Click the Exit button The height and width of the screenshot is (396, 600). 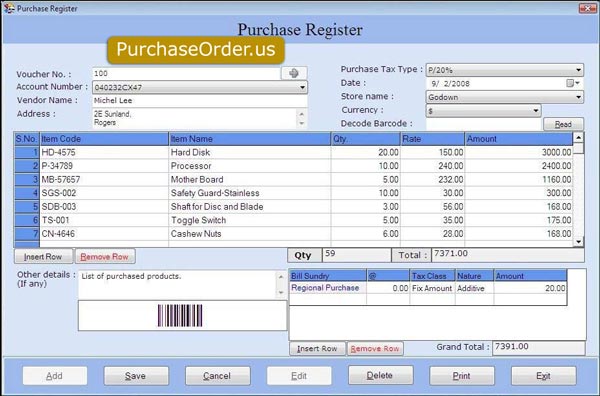[543, 376]
